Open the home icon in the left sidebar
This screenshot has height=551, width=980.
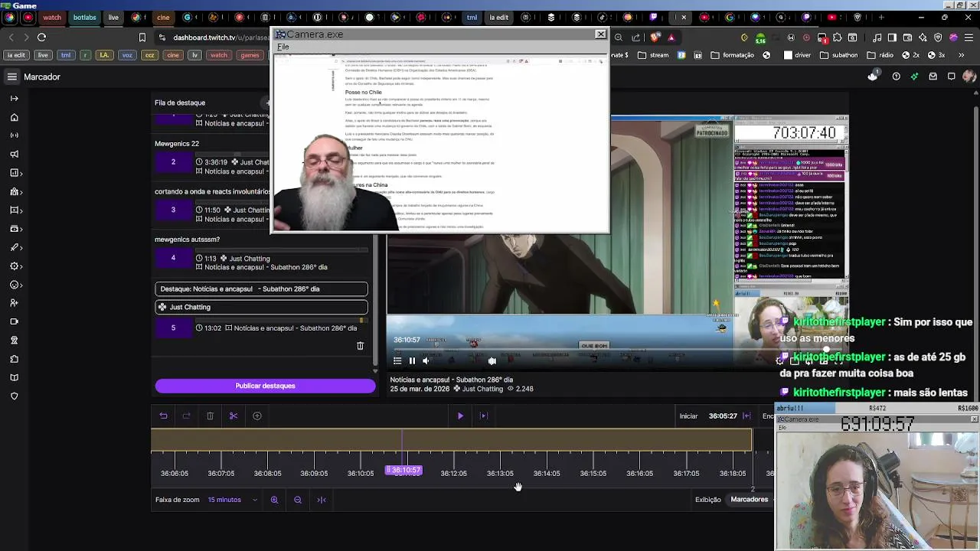[14, 117]
